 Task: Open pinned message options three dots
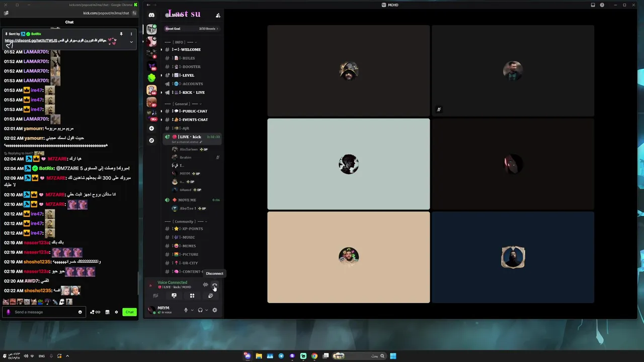(x=131, y=34)
